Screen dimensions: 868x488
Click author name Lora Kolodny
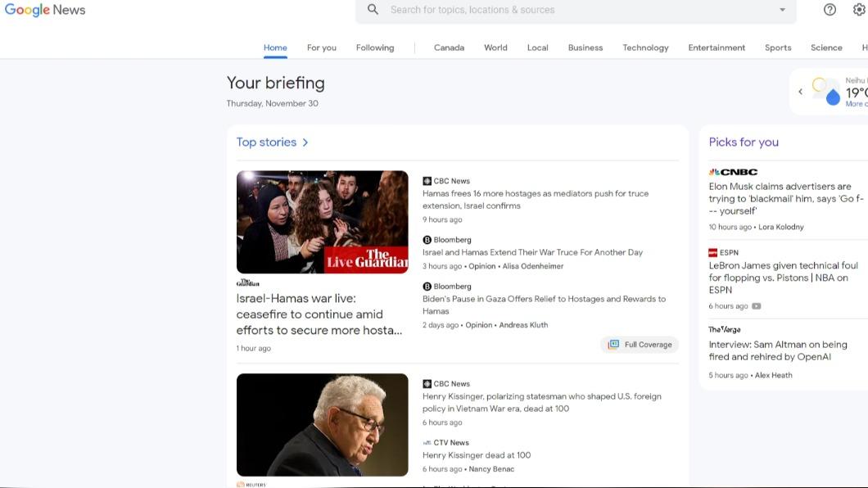[781, 227]
